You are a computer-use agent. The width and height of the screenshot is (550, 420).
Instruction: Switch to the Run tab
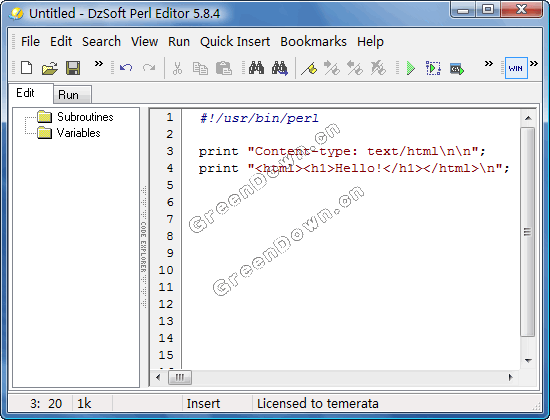click(72, 94)
